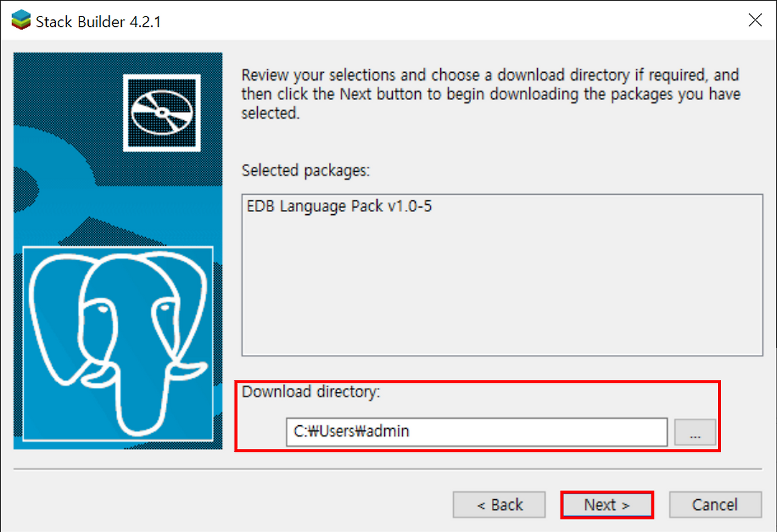The width and height of the screenshot is (777, 532).
Task: Click inside the Download directory text field
Action: 477,432
